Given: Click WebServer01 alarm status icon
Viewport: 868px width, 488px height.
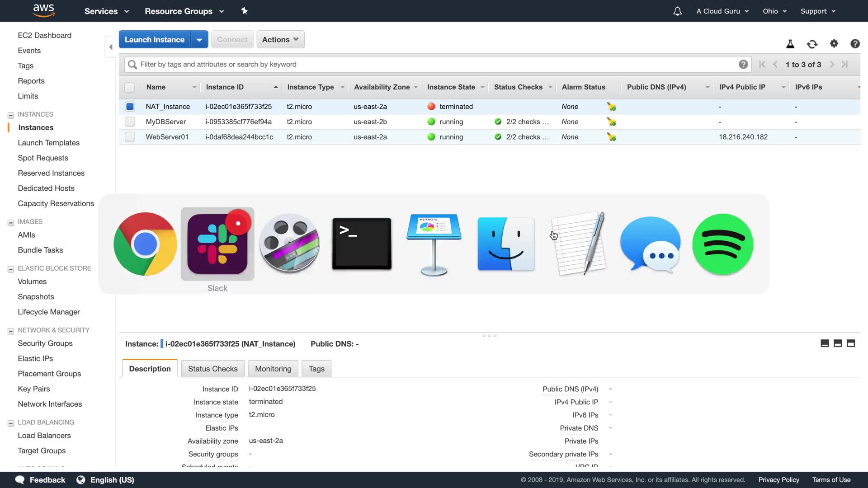Looking at the screenshot, I should 611,137.
